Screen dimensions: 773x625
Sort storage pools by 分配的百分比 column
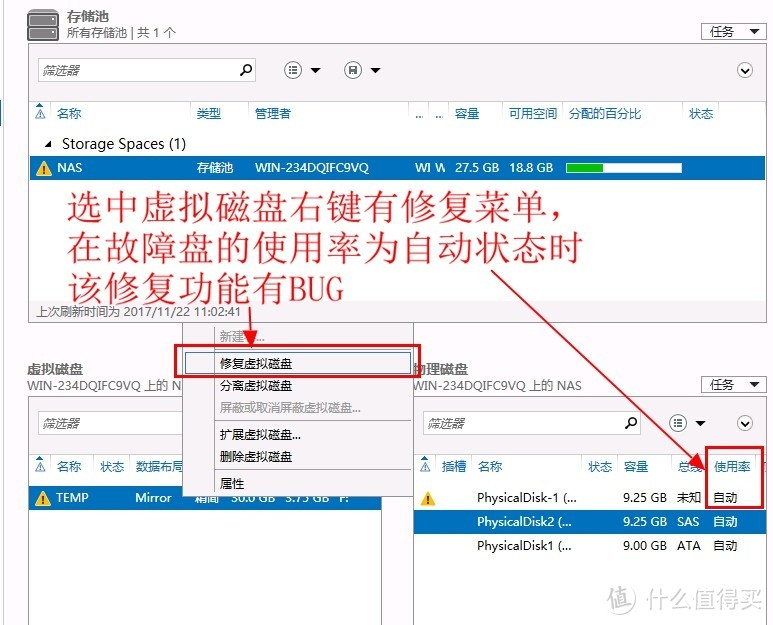[x=605, y=113]
